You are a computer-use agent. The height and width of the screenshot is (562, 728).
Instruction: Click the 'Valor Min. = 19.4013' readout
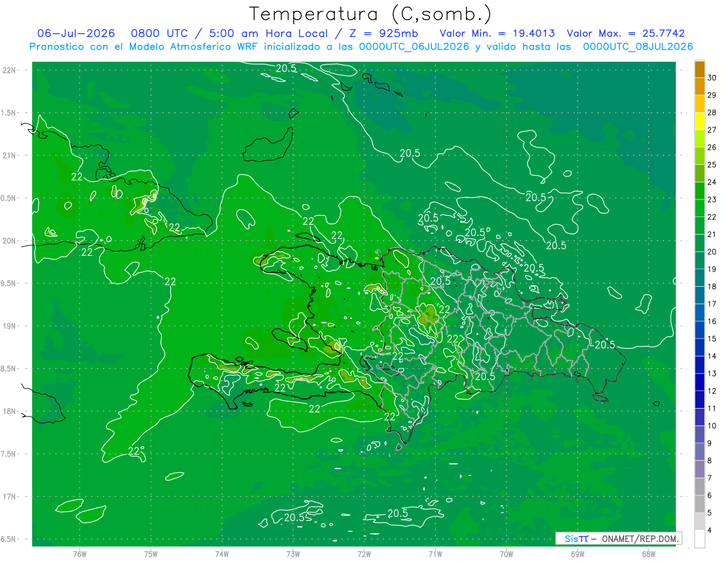pyautogui.click(x=497, y=33)
